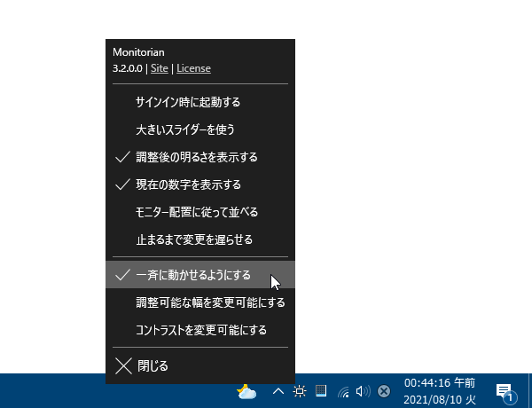This screenshot has width=532, height=408.
Task: Click the Monitorian title text
Action: (x=138, y=52)
